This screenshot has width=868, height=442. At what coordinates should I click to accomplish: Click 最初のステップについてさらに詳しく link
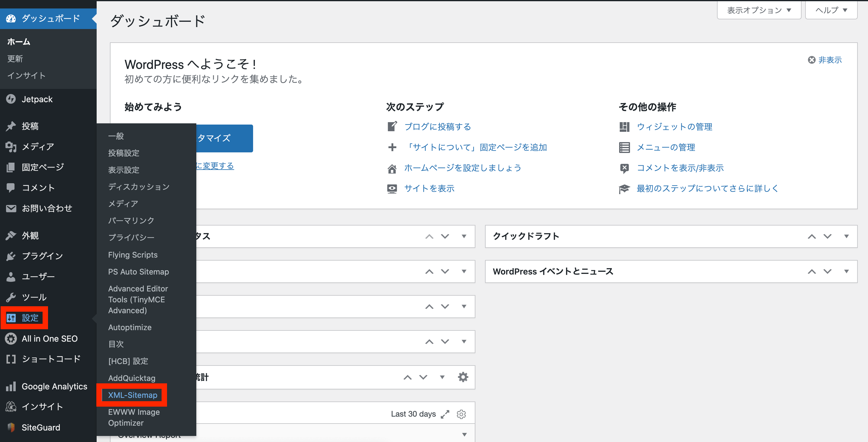pyautogui.click(x=708, y=188)
